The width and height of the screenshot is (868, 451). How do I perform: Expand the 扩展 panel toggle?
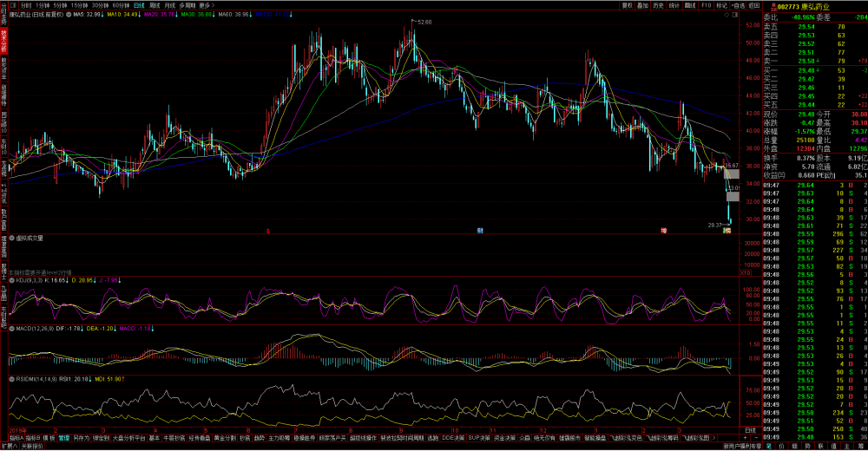click(10, 446)
